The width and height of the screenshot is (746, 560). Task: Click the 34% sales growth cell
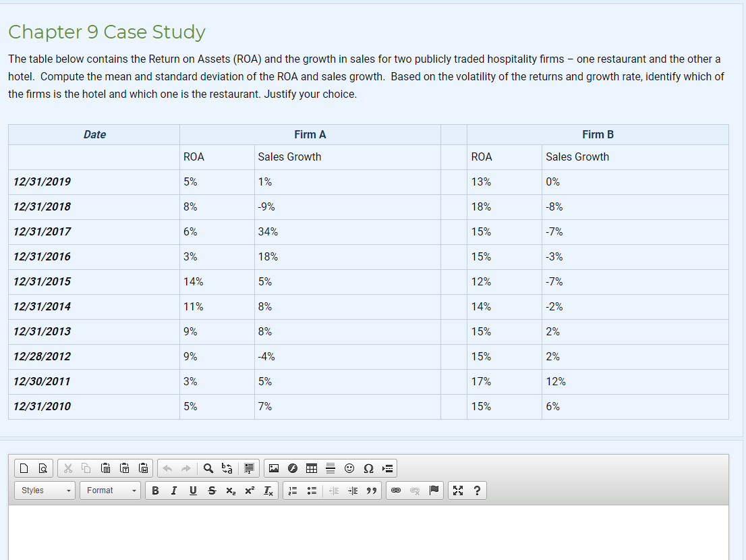pos(348,231)
